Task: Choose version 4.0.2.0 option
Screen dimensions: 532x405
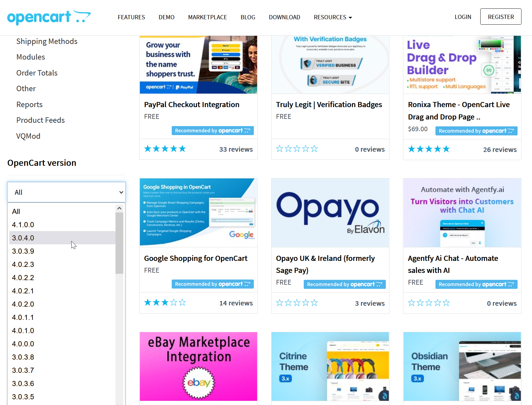Action: click(62, 304)
